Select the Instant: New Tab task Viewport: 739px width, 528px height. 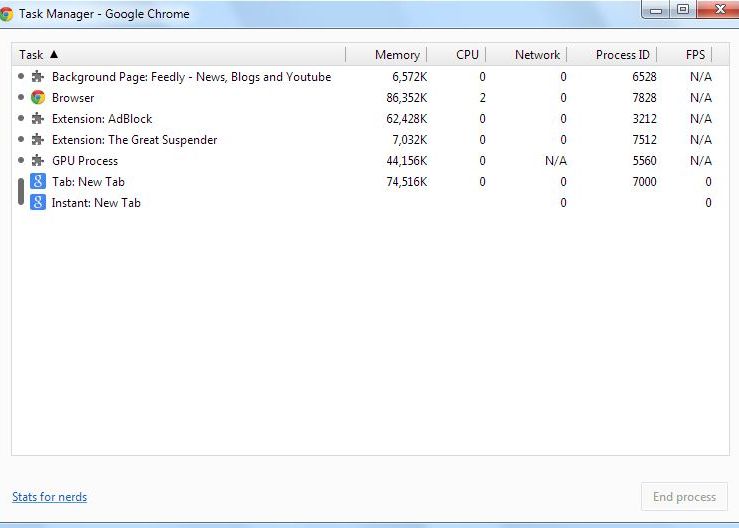pos(370,202)
